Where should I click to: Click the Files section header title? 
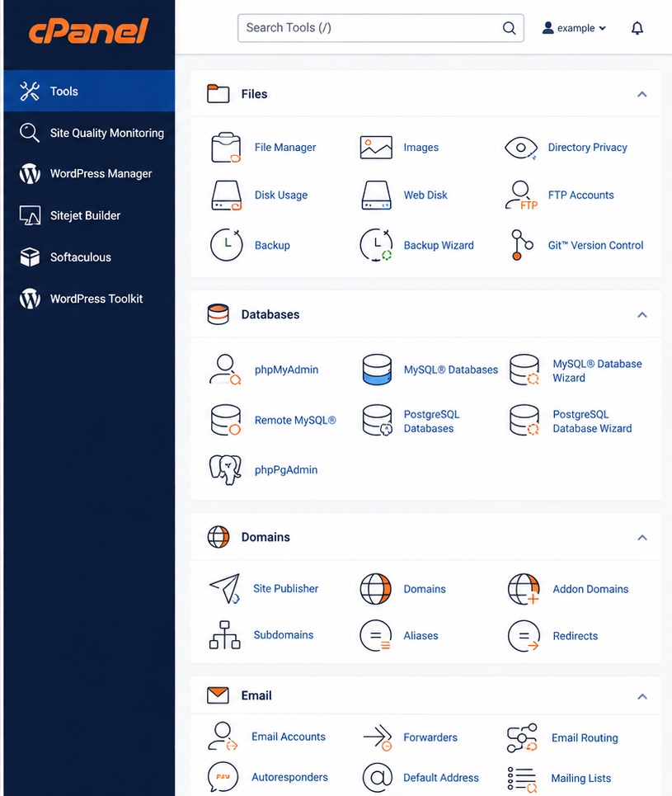254,94
